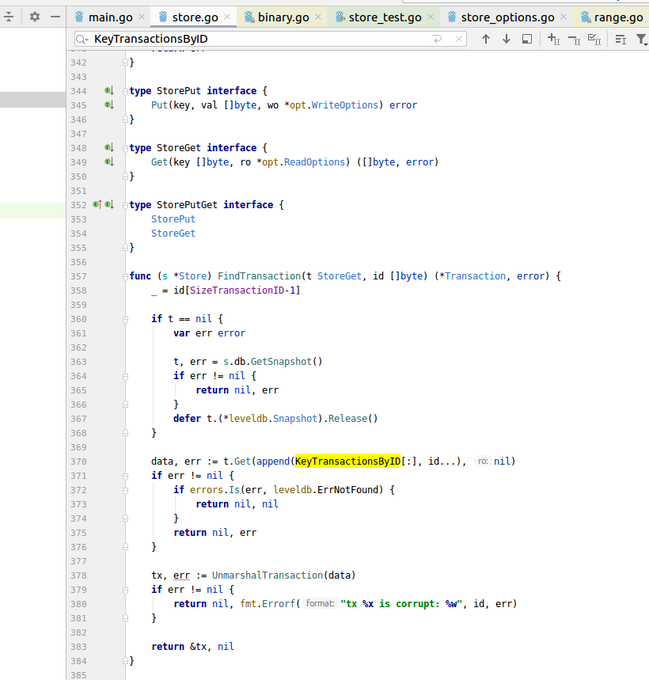
Task: Close the store_options.go tab
Action: click(564, 17)
